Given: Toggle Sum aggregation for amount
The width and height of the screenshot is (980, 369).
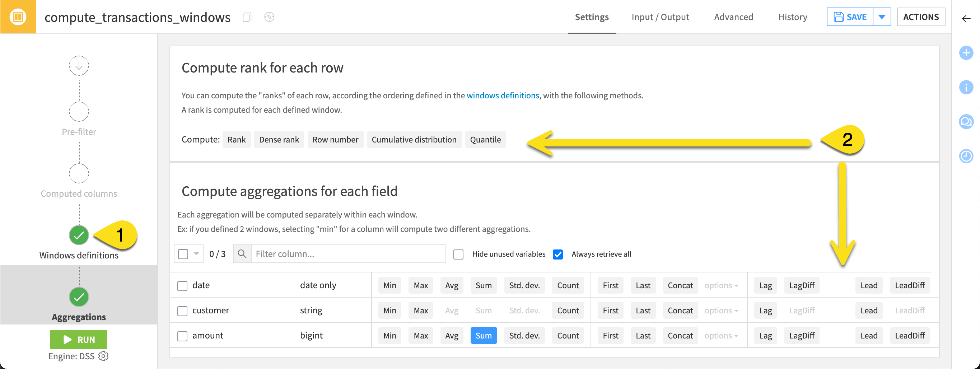Looking at the screenshot, I should click(x=484, y=336).
